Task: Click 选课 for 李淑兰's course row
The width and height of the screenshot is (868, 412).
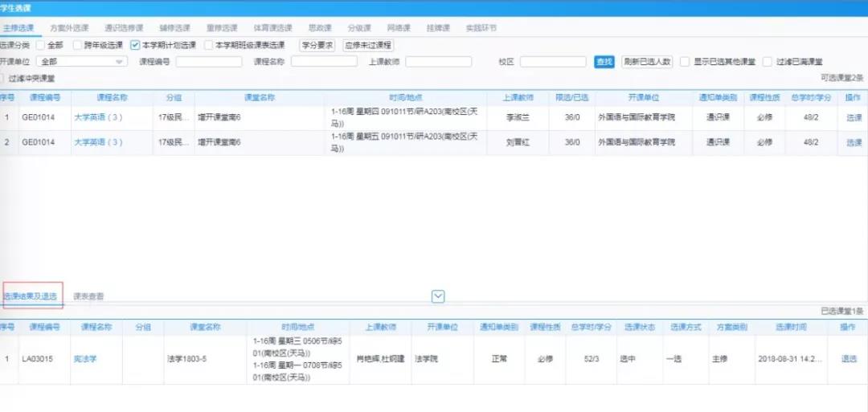Action: (x=853, y=118)
